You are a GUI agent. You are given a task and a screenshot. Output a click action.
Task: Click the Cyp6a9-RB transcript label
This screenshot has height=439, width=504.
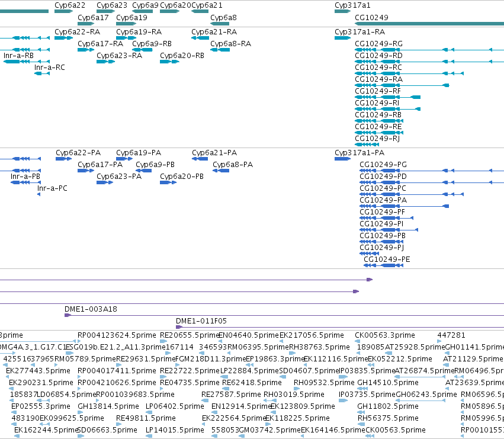152,43
